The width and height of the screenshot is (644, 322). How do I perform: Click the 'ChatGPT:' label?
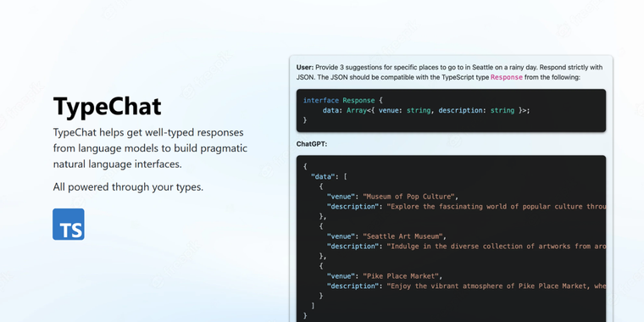pos(312,145)
